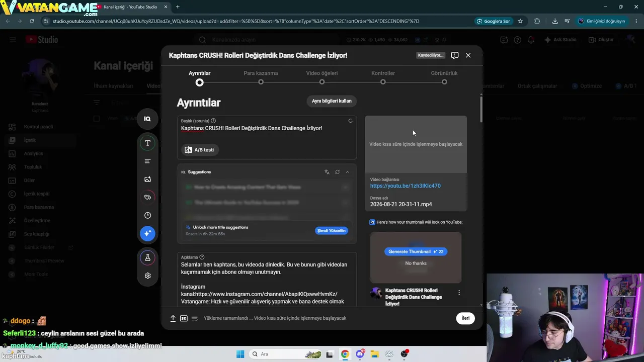Go to the Para kazanma step
Image resolution: width=644 pixels, height=362 pixels.
click(x=261, y=77)
